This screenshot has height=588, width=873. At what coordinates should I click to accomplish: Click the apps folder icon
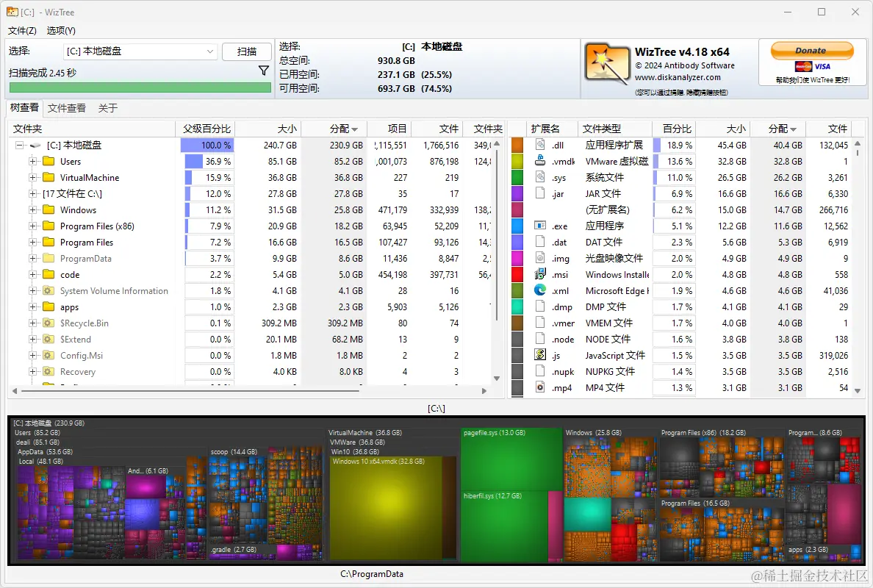[49, 306]
